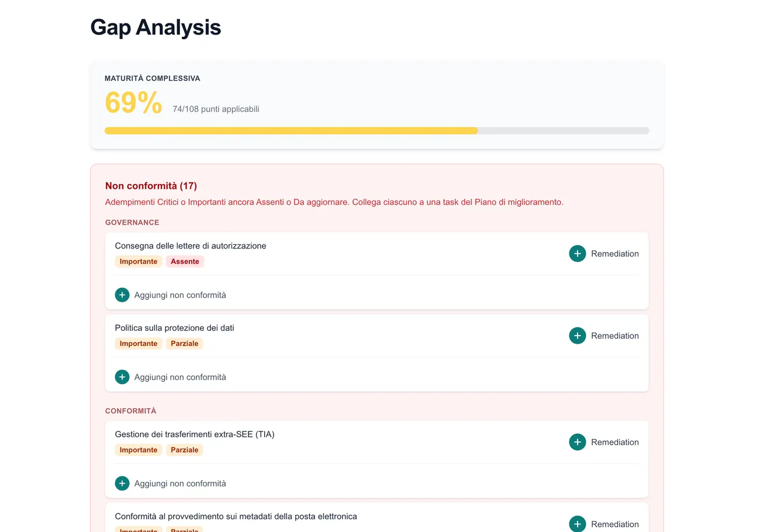This screenshot has width=760, height=532.
Task: Click the title 'Consegna delle lettere di autorizzazione'
Action: tap(191, 246)
